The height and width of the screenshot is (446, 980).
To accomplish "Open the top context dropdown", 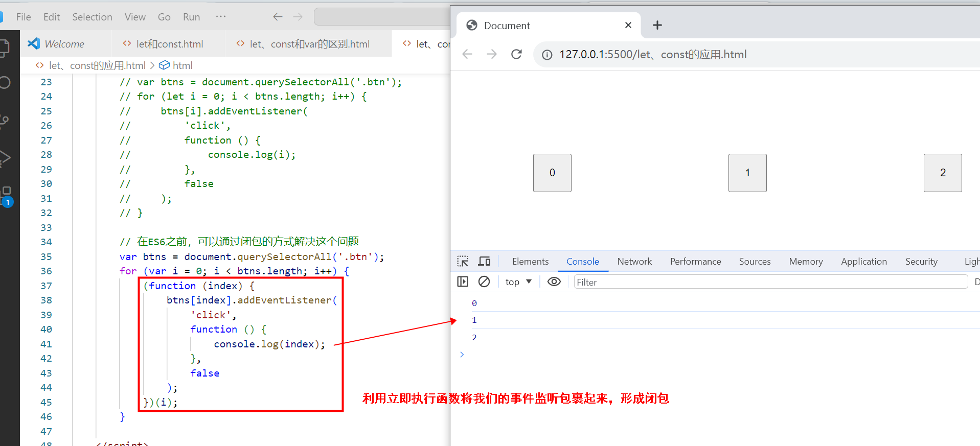I will [518, 282].
